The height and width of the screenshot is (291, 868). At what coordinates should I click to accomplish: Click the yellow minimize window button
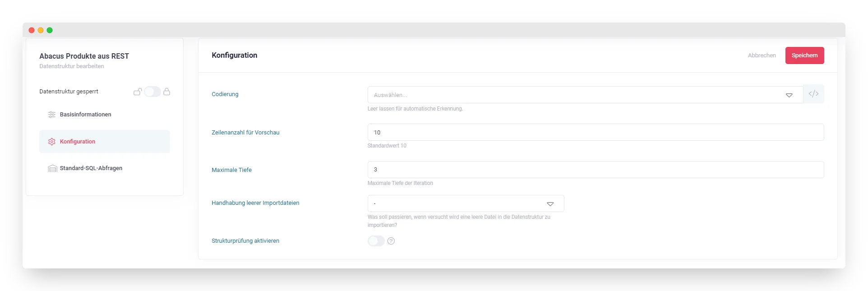[41, 30]
